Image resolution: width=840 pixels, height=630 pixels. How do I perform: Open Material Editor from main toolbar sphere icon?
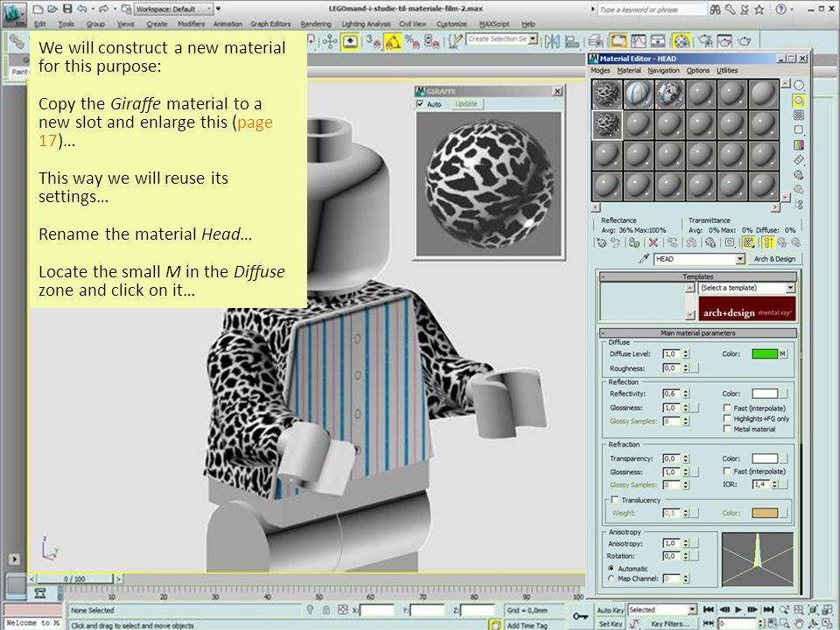[681, 41]
